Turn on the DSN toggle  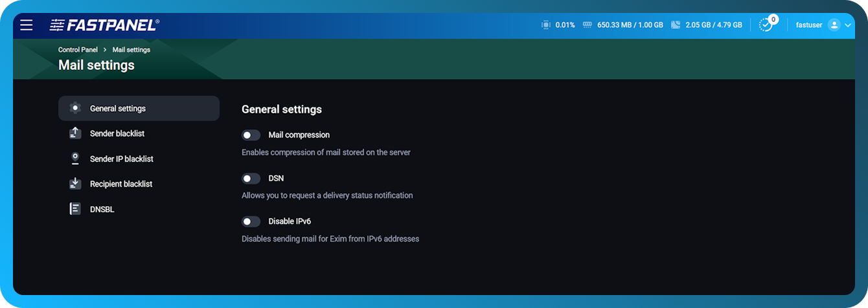point(251,178)
